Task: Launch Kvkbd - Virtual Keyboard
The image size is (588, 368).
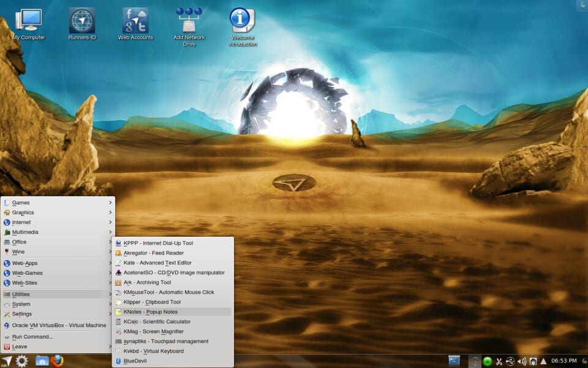Action: tap(173, 351)
